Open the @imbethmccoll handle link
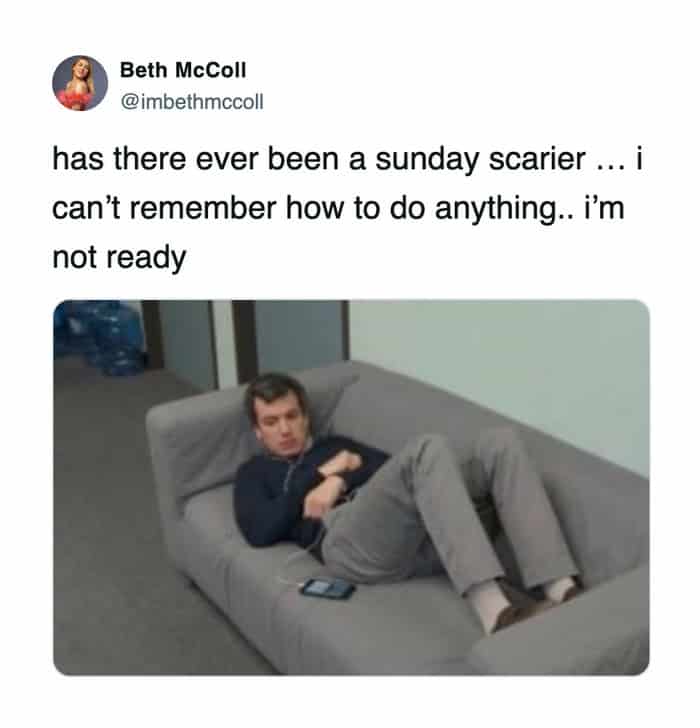The width and height of the screenshot is (700, 728). tap(192, 102)
